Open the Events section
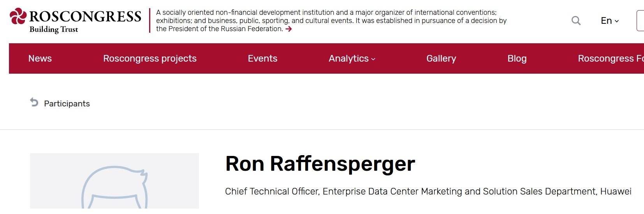Image resolution: width=644 pixels, height=214 pixels. (262, 58)
